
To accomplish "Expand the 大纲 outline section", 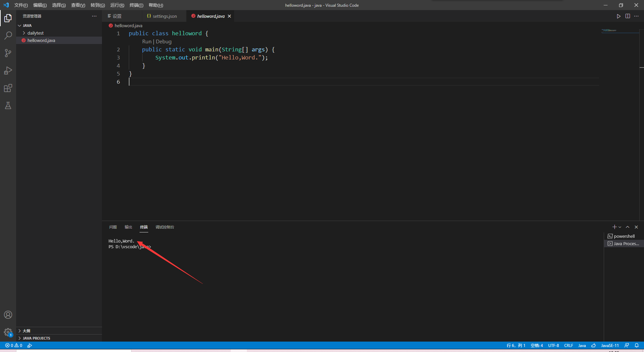I will click(x=59, y=331).
